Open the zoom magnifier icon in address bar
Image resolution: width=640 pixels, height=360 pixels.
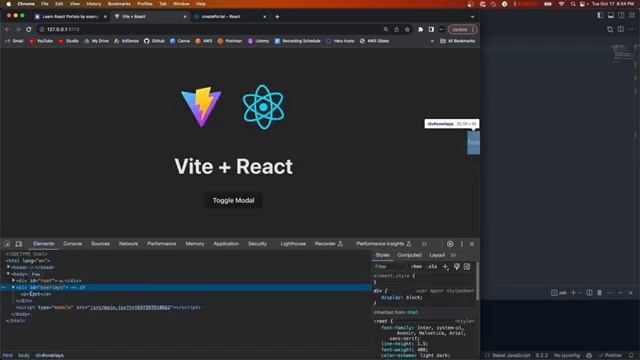(385, 29)
